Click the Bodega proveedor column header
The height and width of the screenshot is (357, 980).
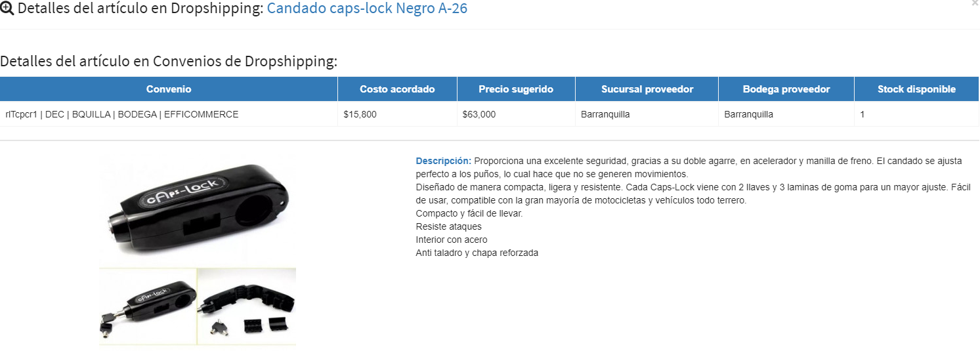coord(786,89)
